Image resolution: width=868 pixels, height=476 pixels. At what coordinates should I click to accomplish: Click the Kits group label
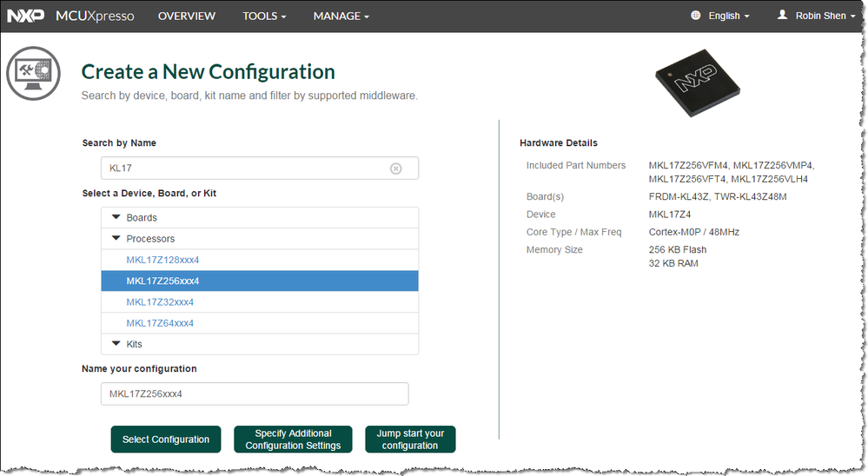[x=134, y=344]
